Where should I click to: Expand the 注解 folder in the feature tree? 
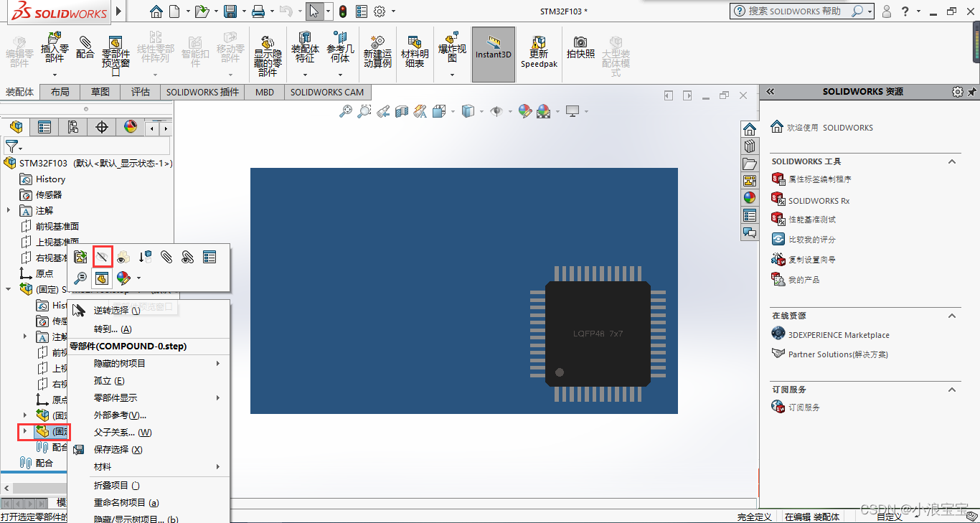9,210
